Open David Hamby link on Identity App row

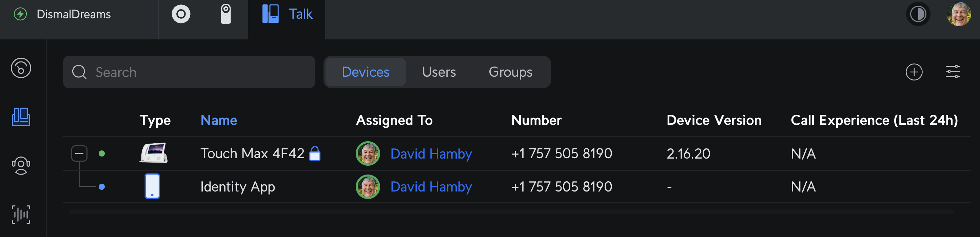[431, 187]
